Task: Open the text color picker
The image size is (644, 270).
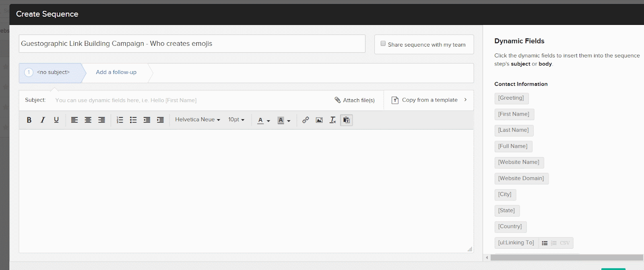Action: pyautogui.click(x=263, y=120)
